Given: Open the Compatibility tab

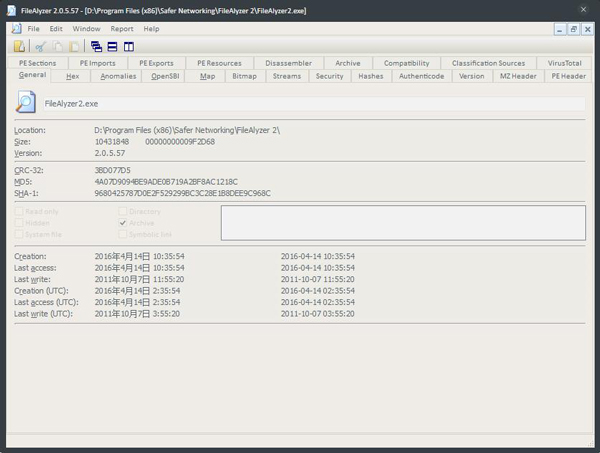Looking at the screenshot, I should point(406,63).
